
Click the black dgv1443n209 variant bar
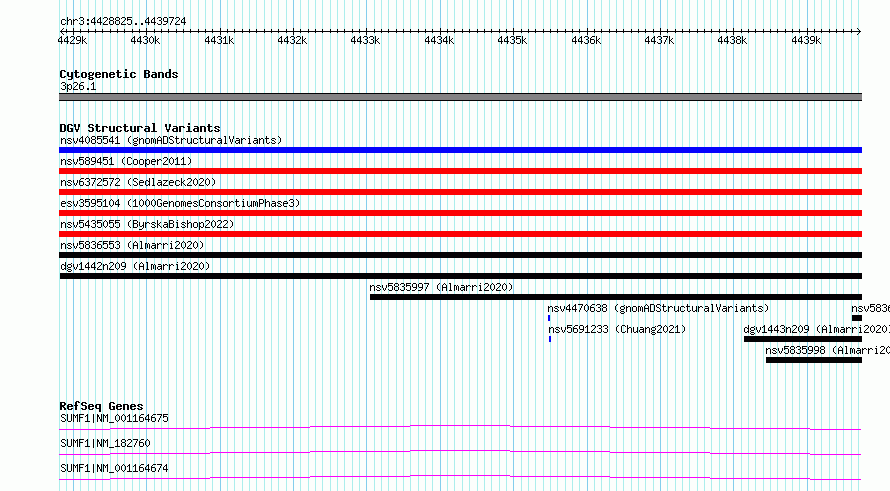(x=803, y=339)
